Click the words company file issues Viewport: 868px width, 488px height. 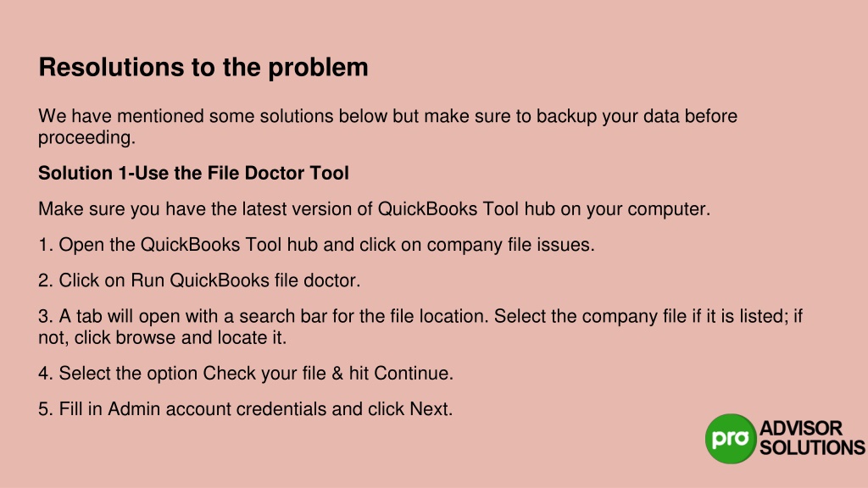[x=510, y=245]
